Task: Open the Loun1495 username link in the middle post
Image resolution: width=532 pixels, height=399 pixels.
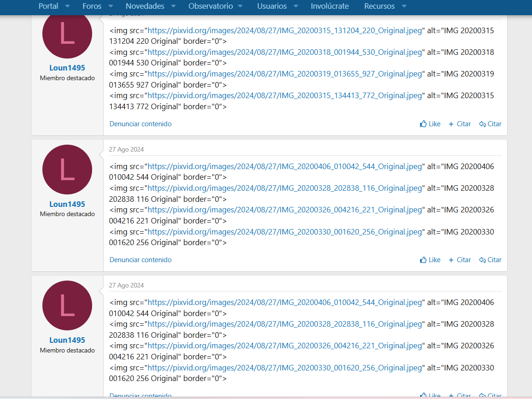Action: (x=67, y=204)
